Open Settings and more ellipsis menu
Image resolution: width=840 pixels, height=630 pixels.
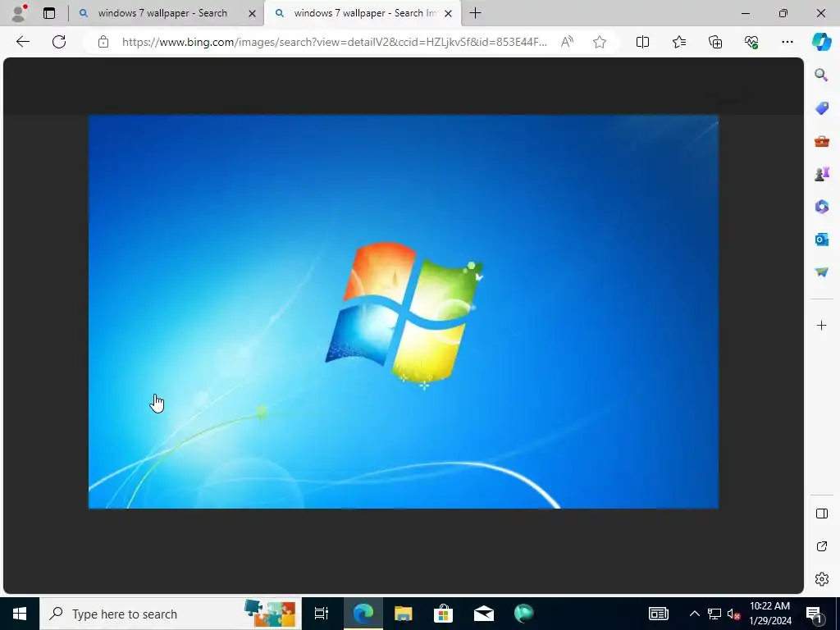[x=787, y=42]
